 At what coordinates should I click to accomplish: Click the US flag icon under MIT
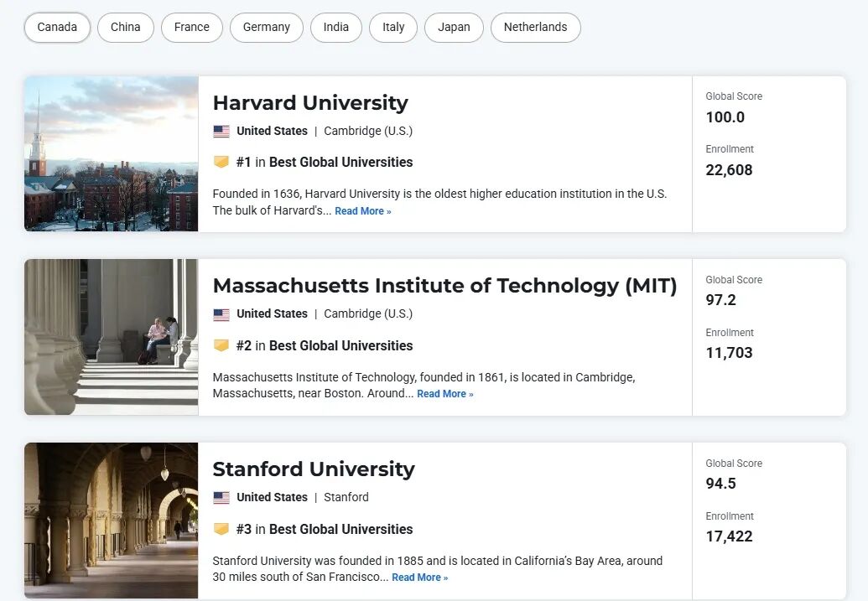[221, 314]
